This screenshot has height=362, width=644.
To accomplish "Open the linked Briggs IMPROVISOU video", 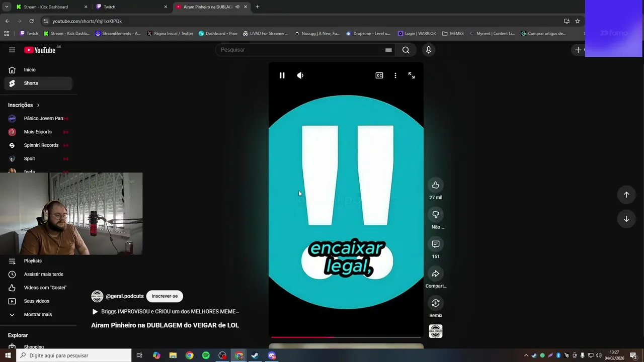I will point(166,312).
